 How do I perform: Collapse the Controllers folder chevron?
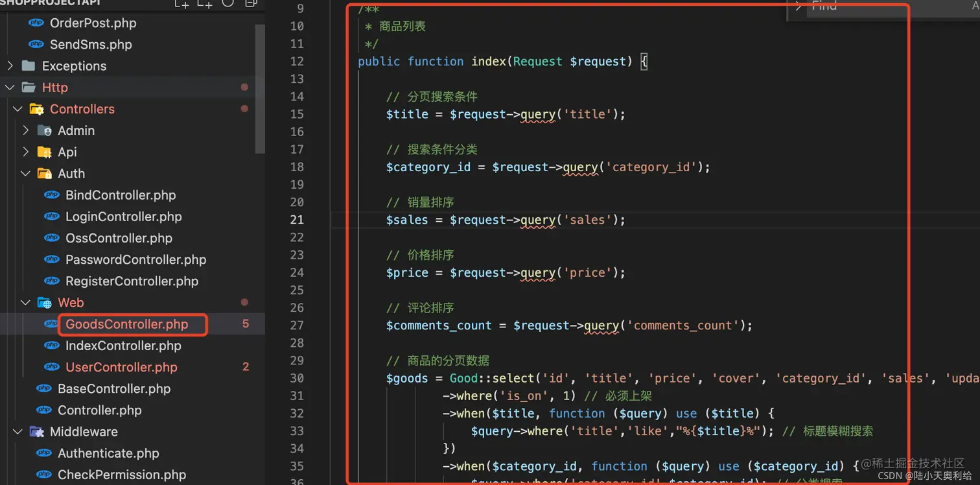18,109
